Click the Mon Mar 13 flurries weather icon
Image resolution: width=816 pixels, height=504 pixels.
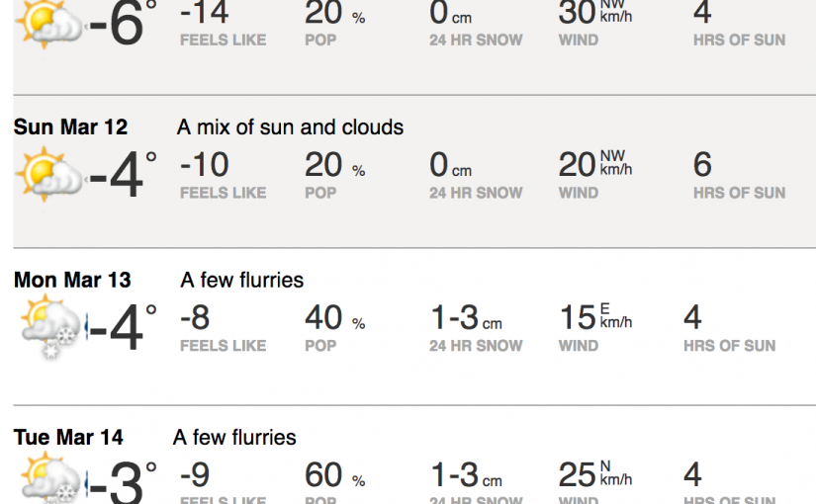[51, 328]
